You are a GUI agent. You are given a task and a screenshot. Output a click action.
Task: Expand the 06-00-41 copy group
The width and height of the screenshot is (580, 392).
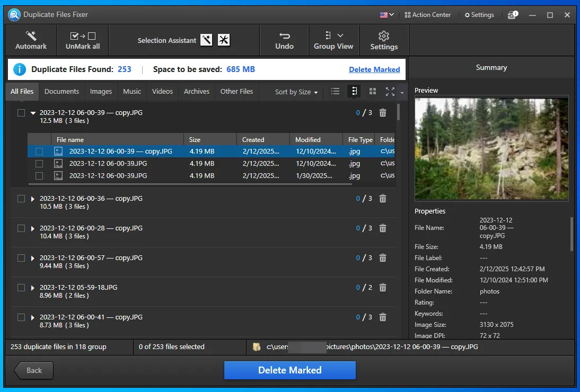click(x=32, y=318)
